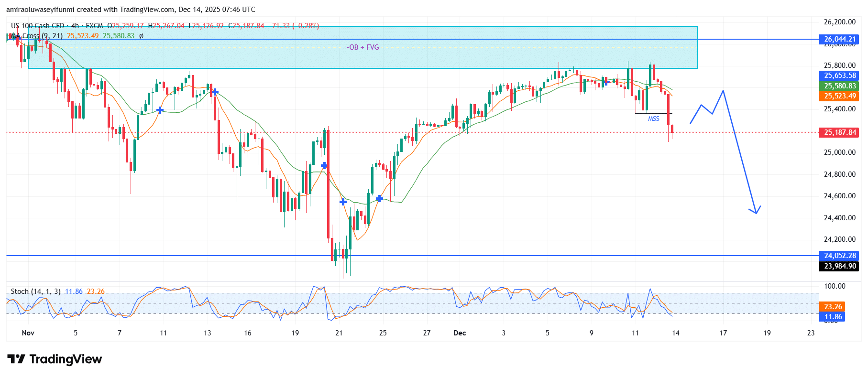Click the TradingView logo at bottom left
Image resolution: width=868 pixels, height=377 pixels.
[x=55, y=359]
